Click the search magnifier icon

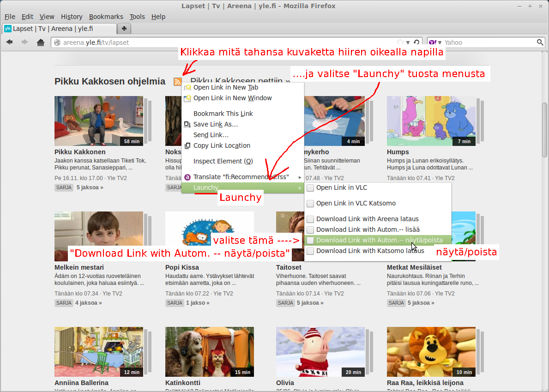point(540,42)
